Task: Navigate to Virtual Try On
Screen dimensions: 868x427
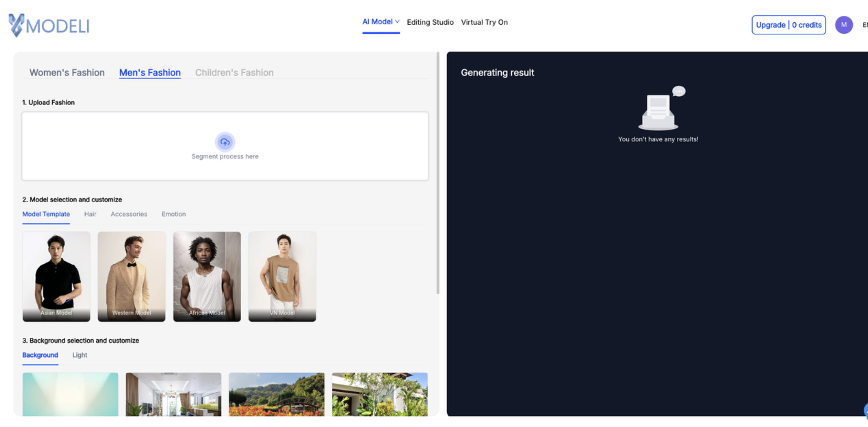Action: pyautogui.click(x=484, y=22)
